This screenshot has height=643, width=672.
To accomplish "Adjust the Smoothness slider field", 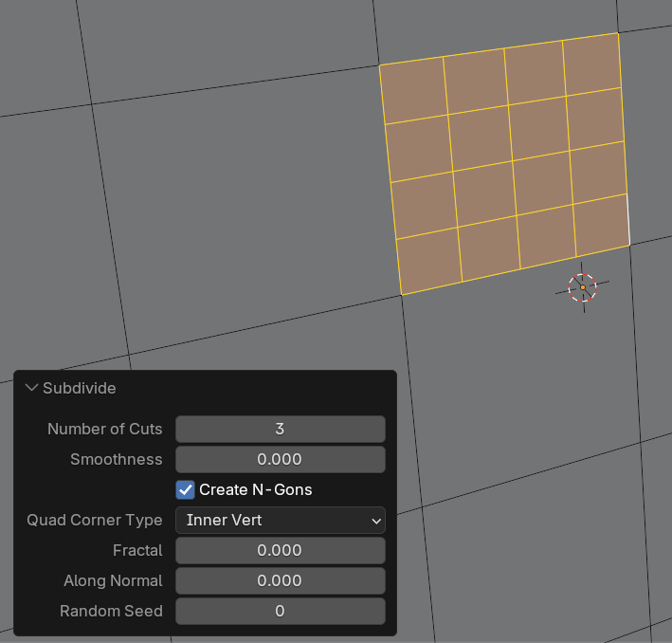I will [x=281, y=459].
